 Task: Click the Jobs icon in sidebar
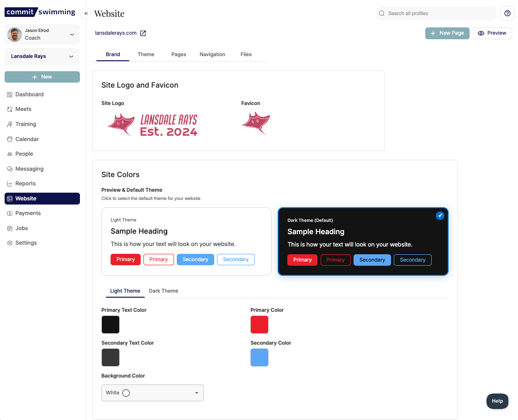10,229
